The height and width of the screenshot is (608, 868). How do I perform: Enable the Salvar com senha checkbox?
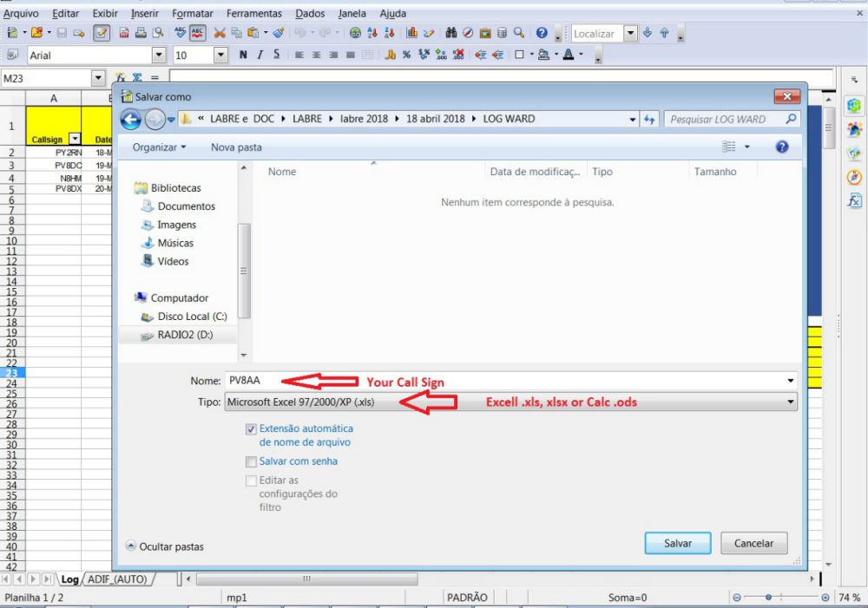(252, 461)
